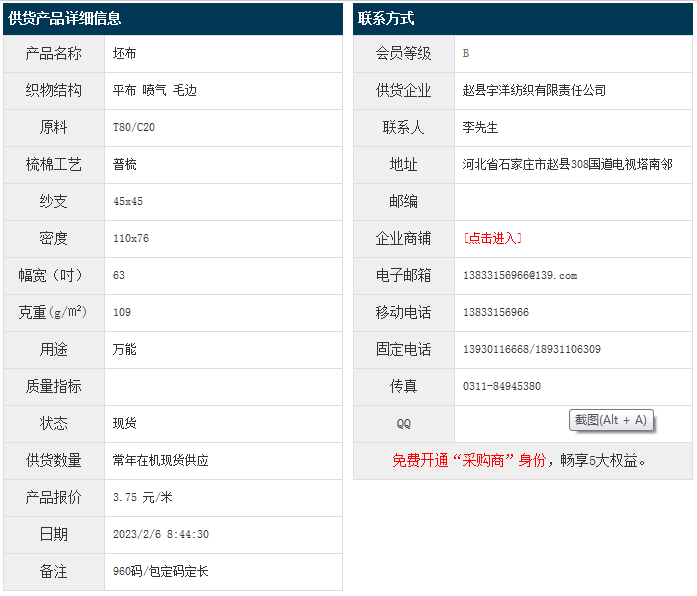Click the remark text 960码/包定码定长

point(160,571)
